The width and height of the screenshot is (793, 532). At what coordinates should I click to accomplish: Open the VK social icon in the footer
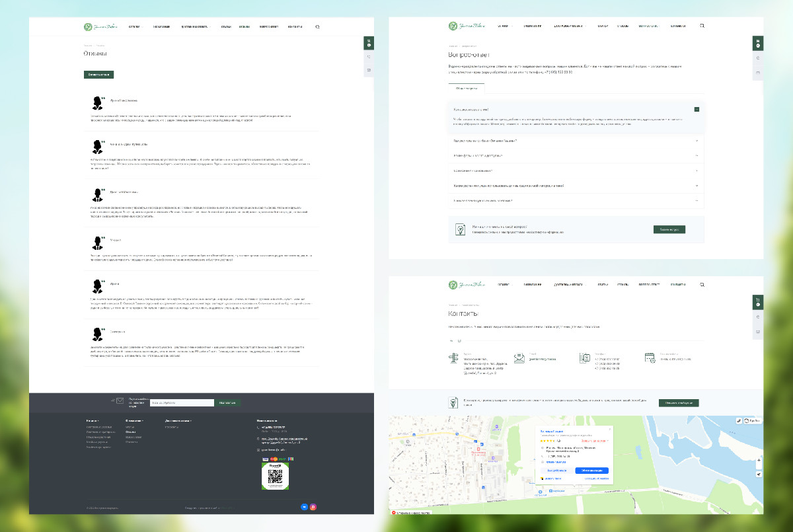[304, 507]
